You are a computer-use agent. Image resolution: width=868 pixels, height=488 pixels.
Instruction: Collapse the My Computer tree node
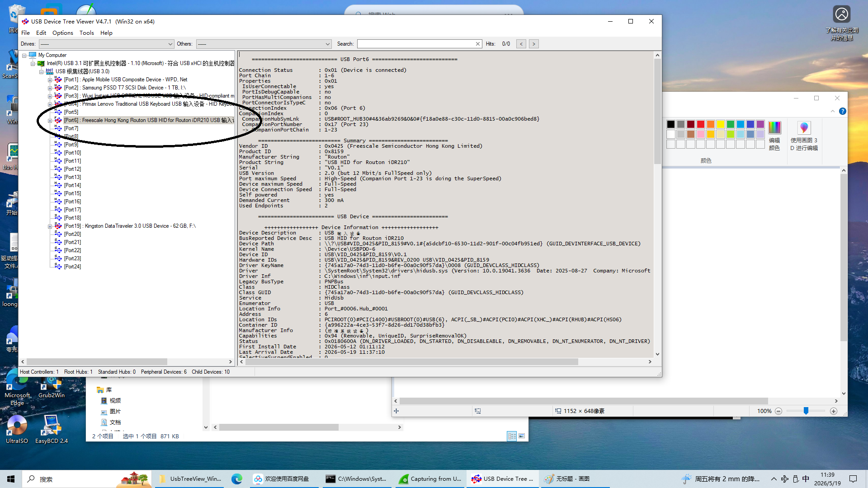pos(24,56)
